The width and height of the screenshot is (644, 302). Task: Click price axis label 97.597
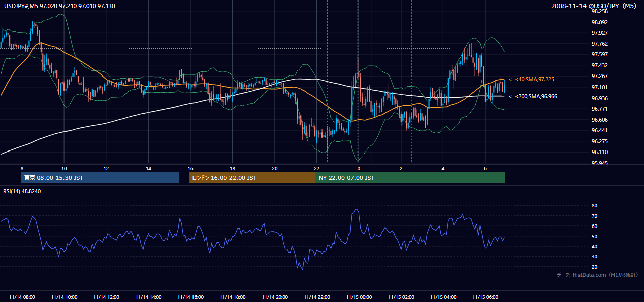point(599,55)
